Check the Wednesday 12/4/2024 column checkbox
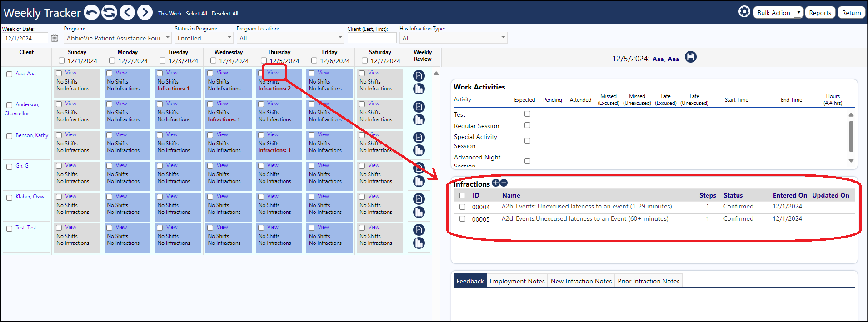This screenshot has height=322, width=868. click(x=213, y=60)
